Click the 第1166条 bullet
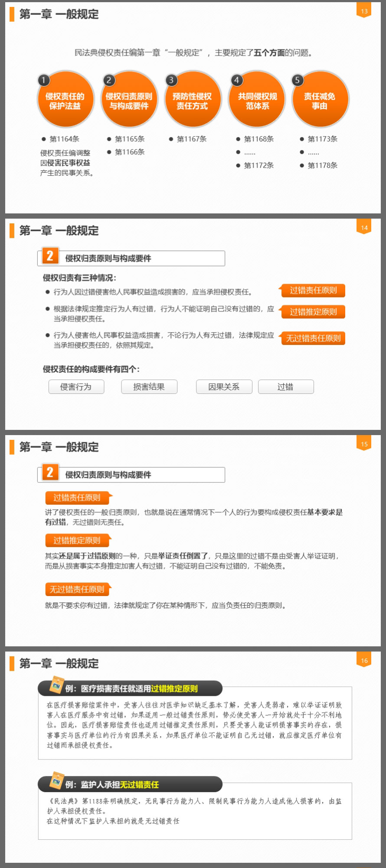Viewport: 386px width, 868px height. pyautogui.click(x=126, y=152)
